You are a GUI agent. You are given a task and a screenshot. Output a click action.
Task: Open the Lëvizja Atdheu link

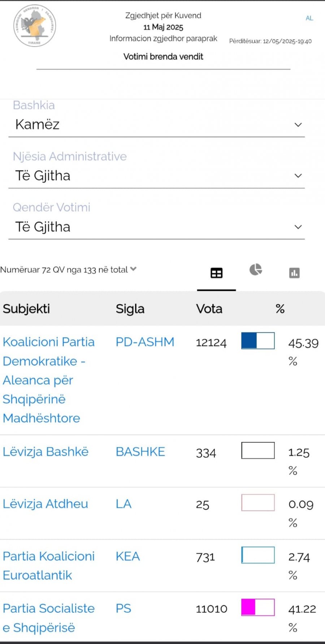tap(45, 504)
